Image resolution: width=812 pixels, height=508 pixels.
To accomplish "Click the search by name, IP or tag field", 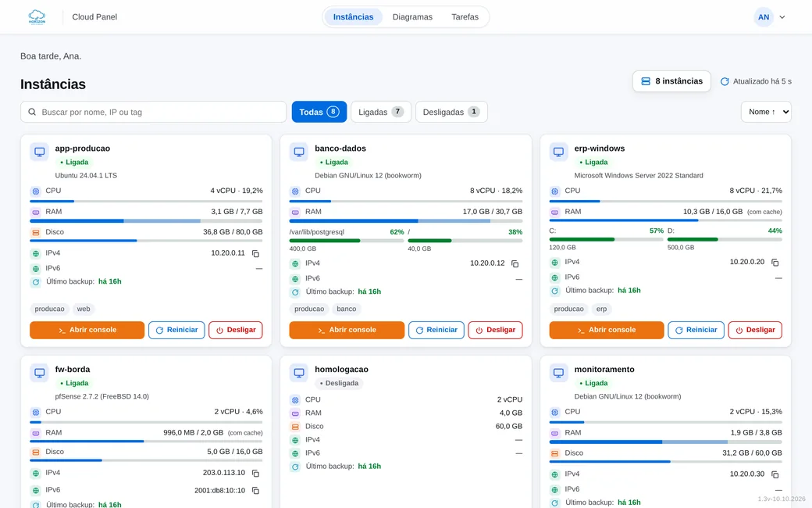I will click(153, 112).
